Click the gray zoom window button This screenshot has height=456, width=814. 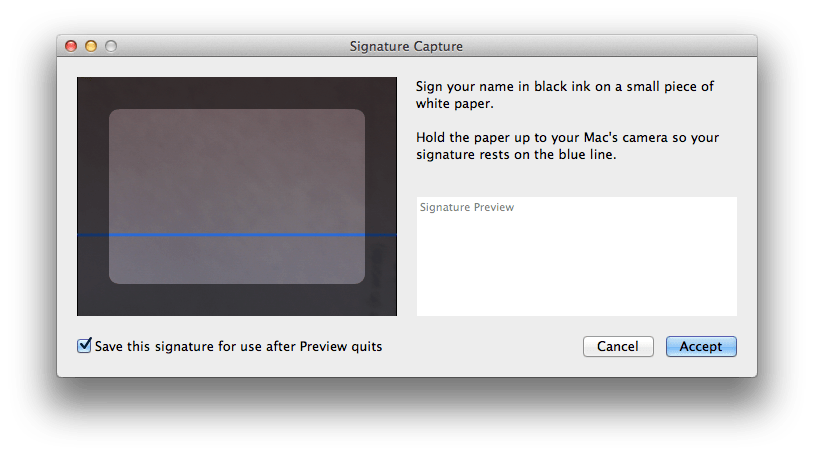click(110, 46)
